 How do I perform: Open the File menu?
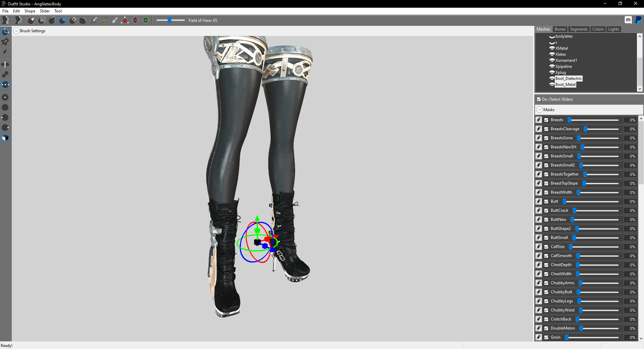pos(5,11)
